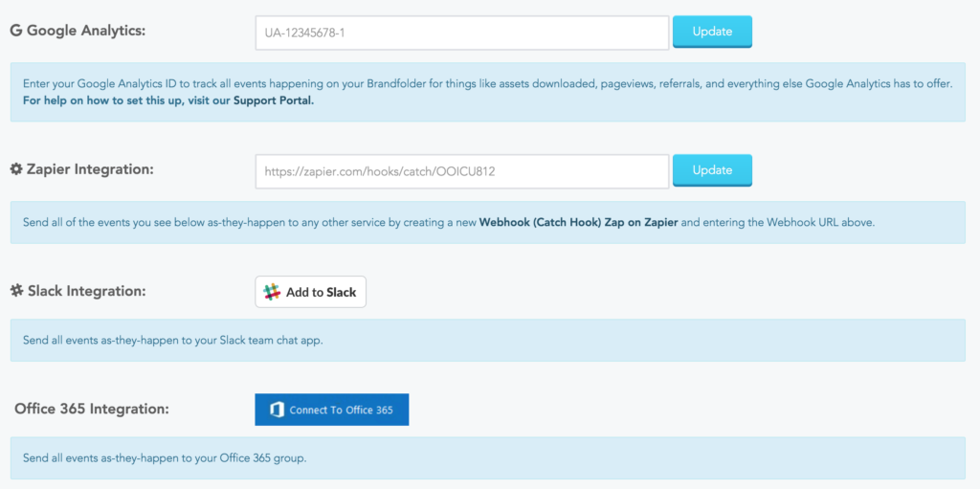Click the Add to Slack button

pos(311,292)
